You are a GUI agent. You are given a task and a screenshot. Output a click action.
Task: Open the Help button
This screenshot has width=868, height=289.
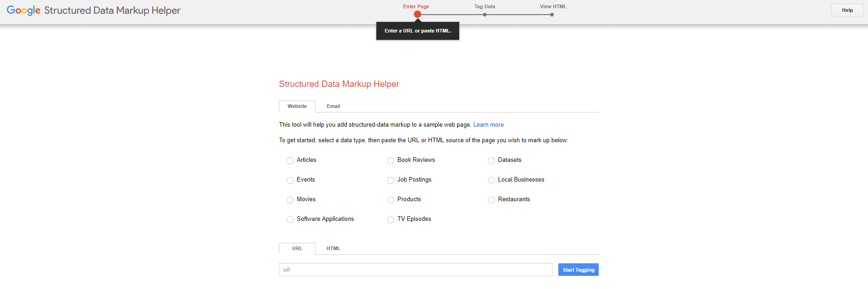(847, 10)
